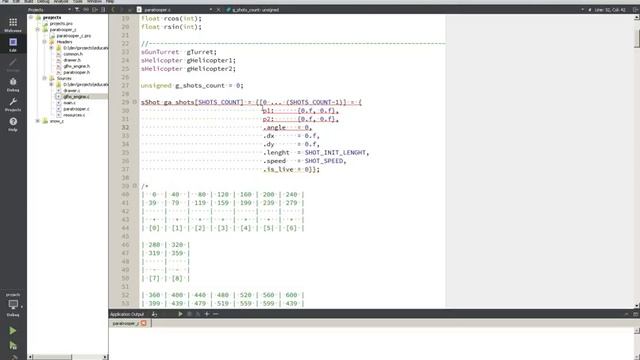This screenshot has height=360, width=640.
Task: Open common.h in the project tree
Action: tap(73, 54)
